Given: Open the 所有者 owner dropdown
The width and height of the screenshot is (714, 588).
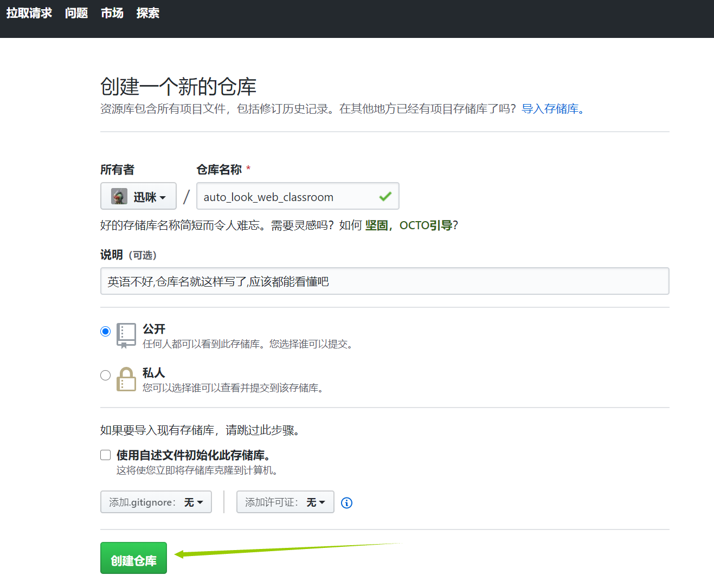Looking at the screenshot, I should pos(138,196).
